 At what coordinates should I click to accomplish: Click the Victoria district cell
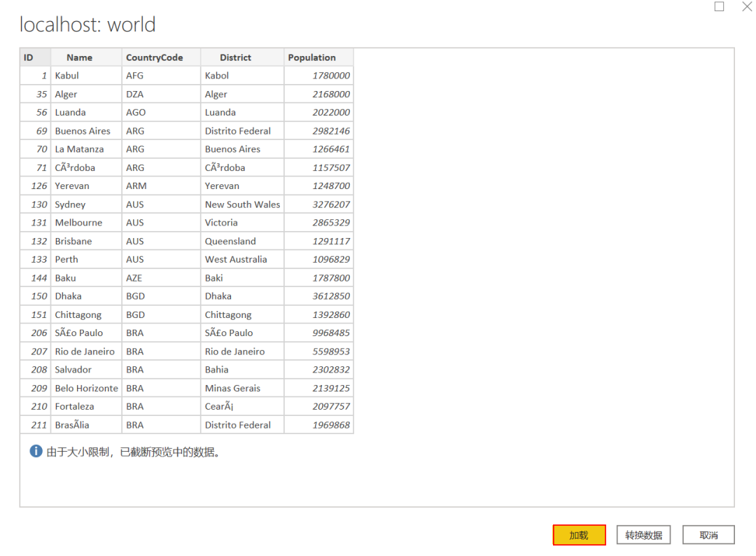click(242, 223)
